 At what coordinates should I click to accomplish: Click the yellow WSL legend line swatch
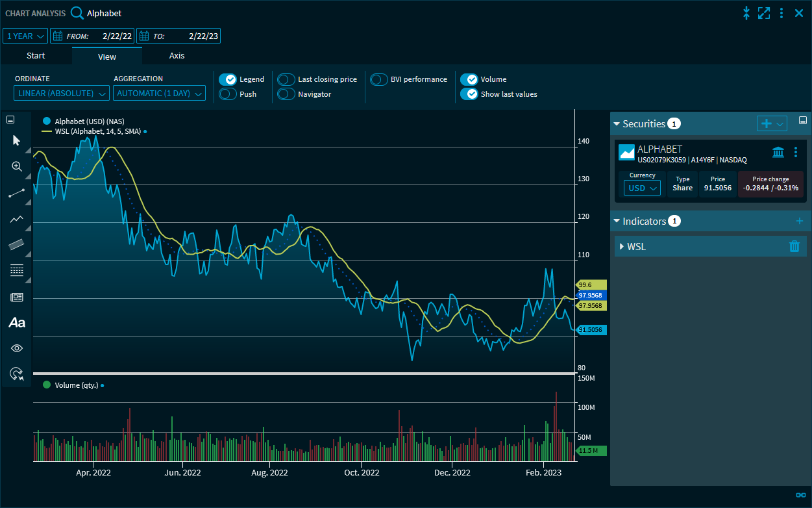46,131
